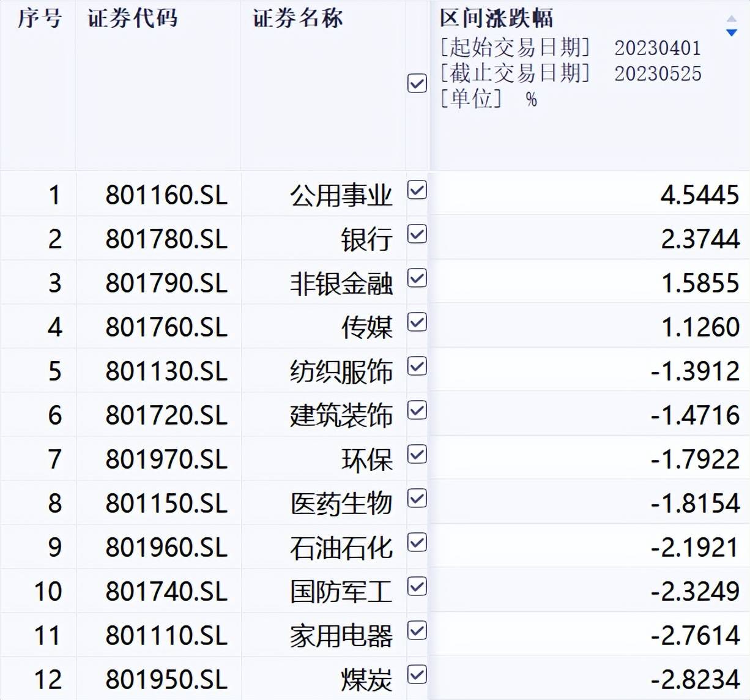
Task: Select code cell 801740.SL
Action: 166,592
